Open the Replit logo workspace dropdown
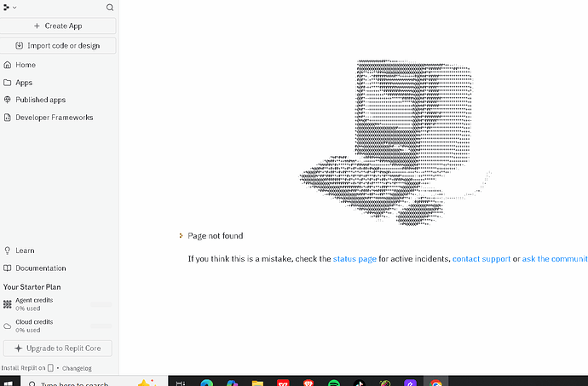588x386 pixels. point(9,7)
